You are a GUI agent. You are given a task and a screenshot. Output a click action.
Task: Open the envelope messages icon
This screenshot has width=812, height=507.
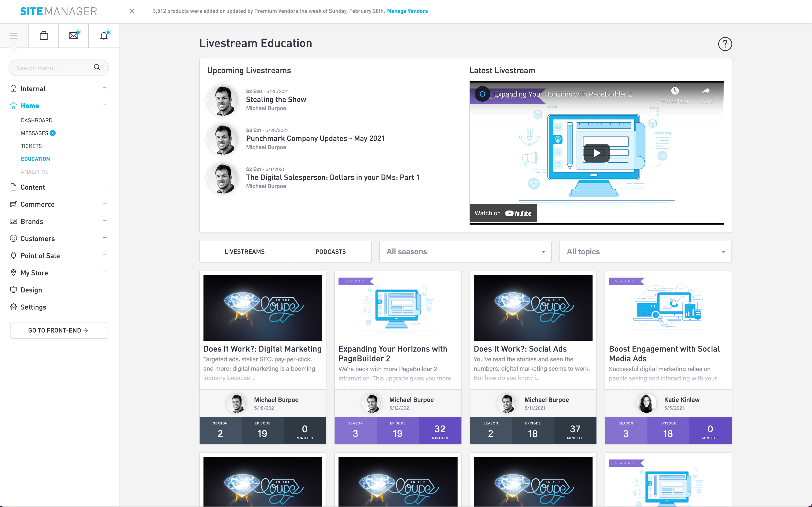point(74,35)
